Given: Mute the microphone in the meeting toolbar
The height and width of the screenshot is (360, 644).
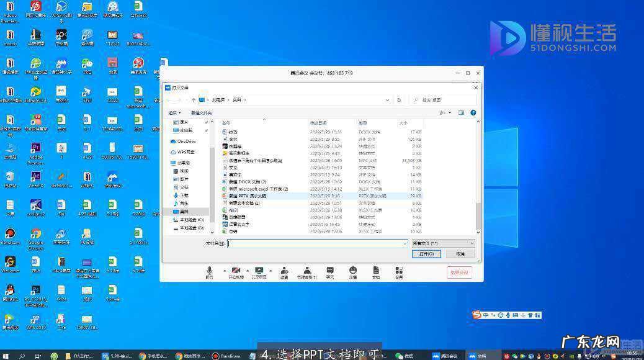Looking at the screenshot, I should click(211, 269).
